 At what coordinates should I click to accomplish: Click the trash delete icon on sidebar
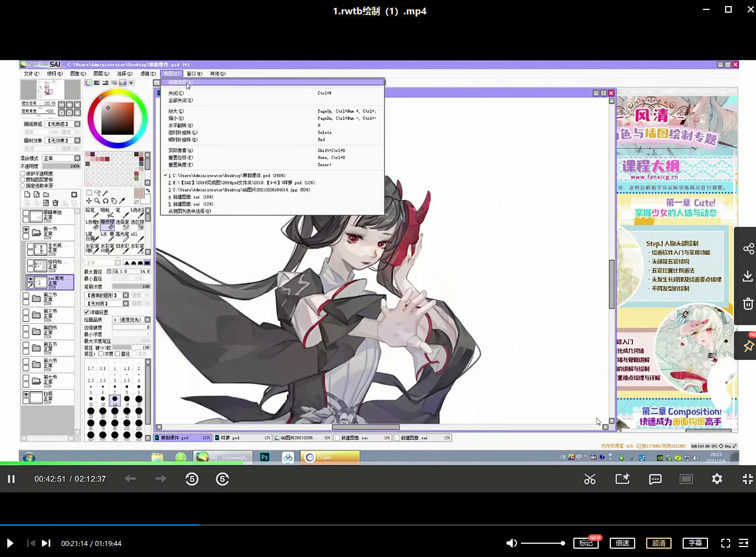748,304
